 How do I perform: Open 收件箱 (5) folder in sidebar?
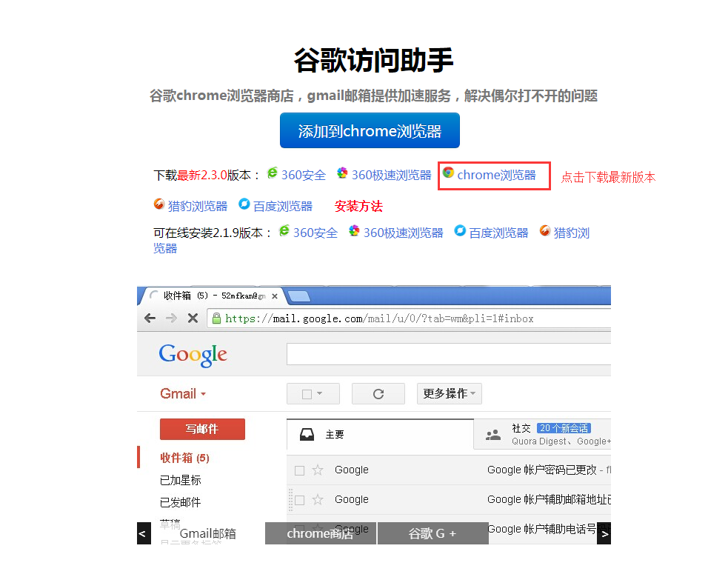point(184,458)
